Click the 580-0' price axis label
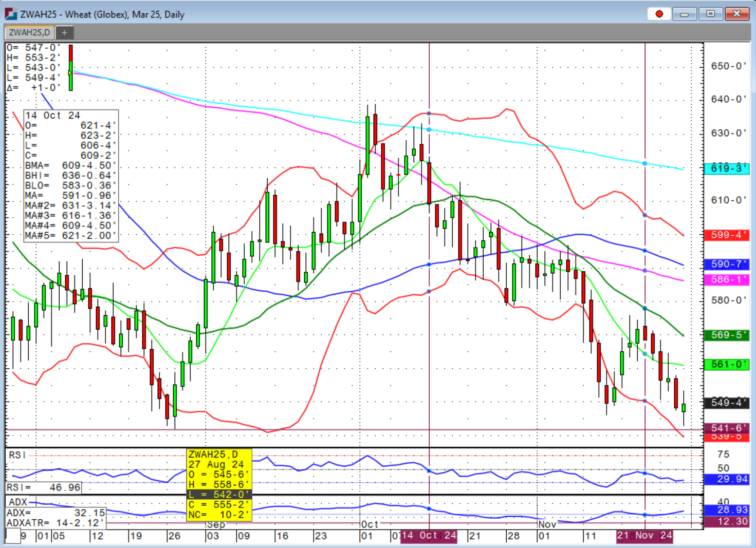The height and width of the screenshot is (548, 756). 728,300
